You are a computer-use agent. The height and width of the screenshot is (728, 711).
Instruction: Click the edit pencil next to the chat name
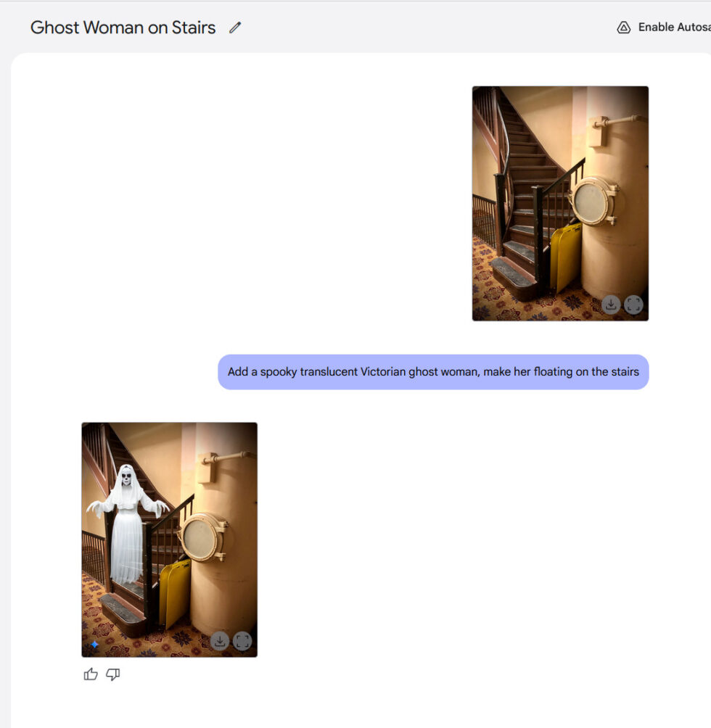pyautogui.click(x=234, y=27)
